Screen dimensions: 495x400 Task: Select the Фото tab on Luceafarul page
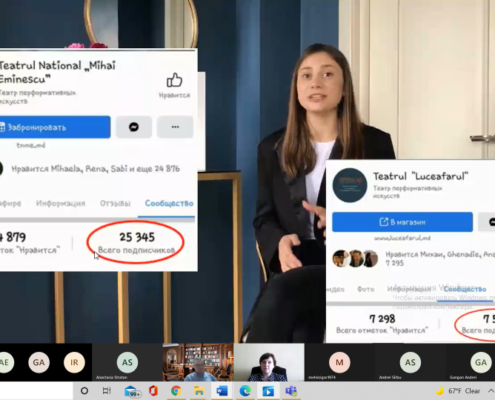[x=366, y=289]
